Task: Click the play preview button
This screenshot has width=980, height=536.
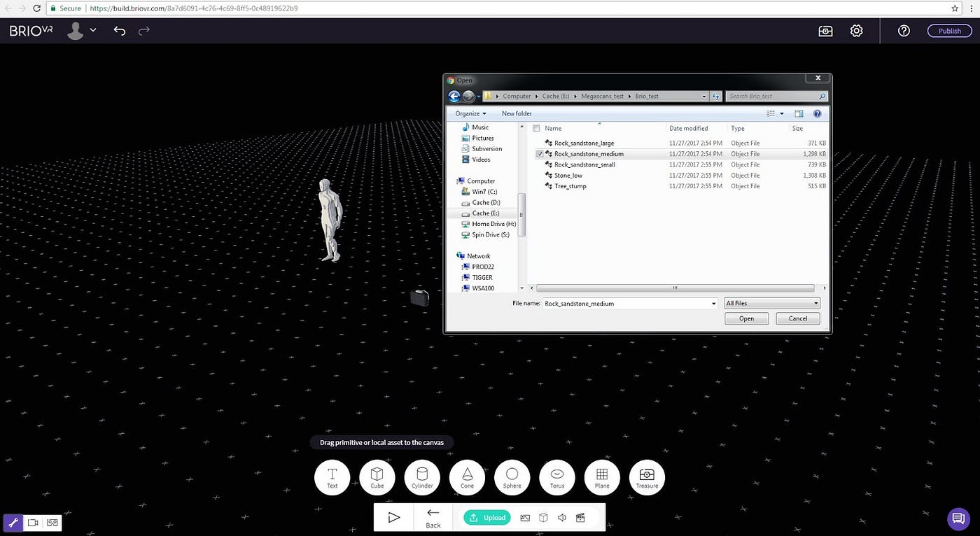Action: pyautogui.click(x=393, y=518)
